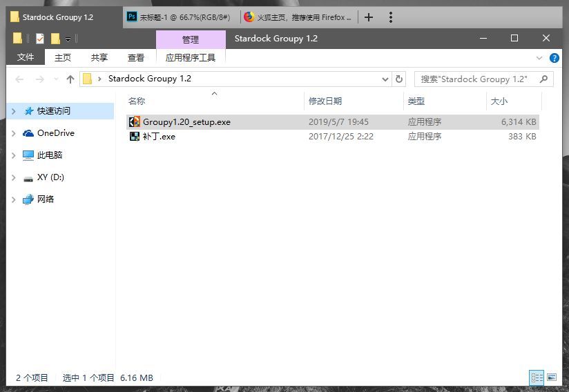The width and height of the screenshot is (569, 392).
Task: Select the Groupy1.20_setup.exe file name
Action: [186, 122]
